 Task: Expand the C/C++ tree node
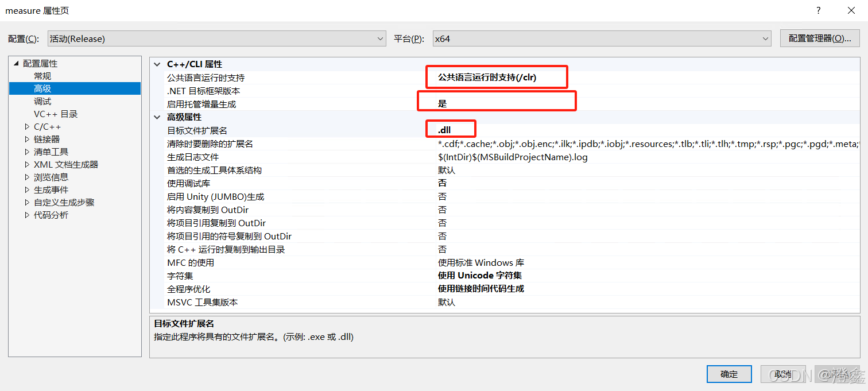27,126
